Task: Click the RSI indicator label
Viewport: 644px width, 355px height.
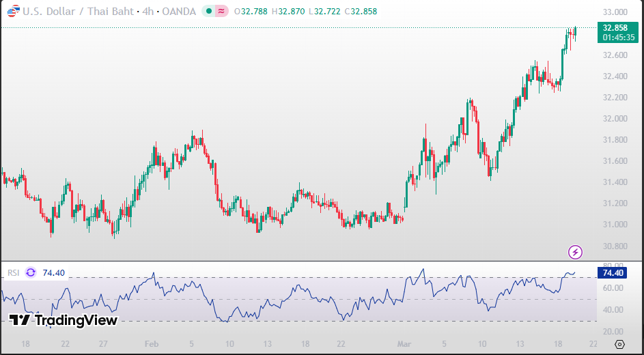Action: tap(14, 273)
